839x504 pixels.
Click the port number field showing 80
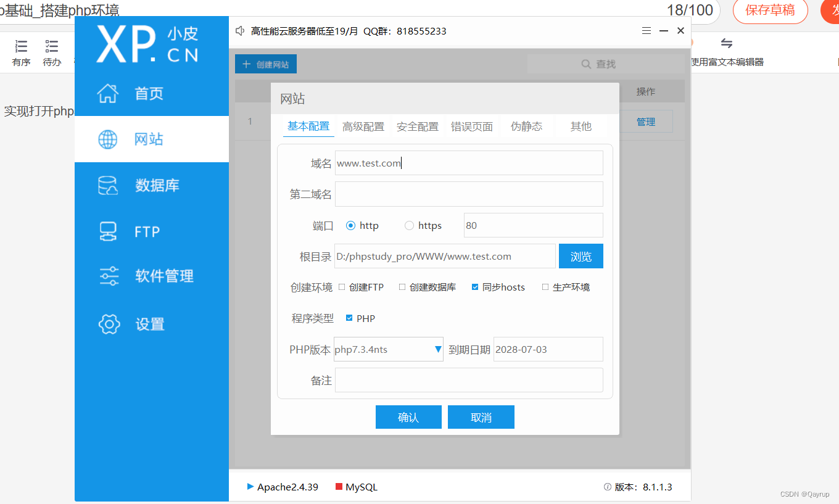click(534, 226)
